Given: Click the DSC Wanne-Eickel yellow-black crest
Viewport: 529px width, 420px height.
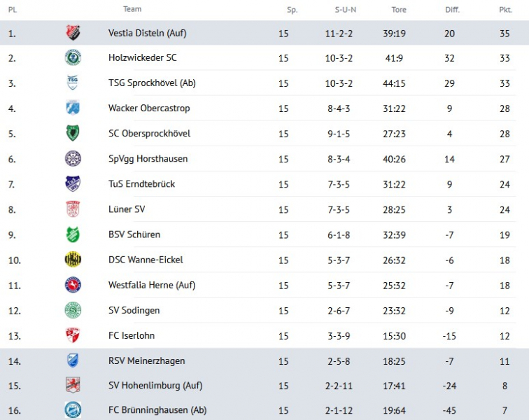Looking at the screenshot, I should (x=73, y=260).
